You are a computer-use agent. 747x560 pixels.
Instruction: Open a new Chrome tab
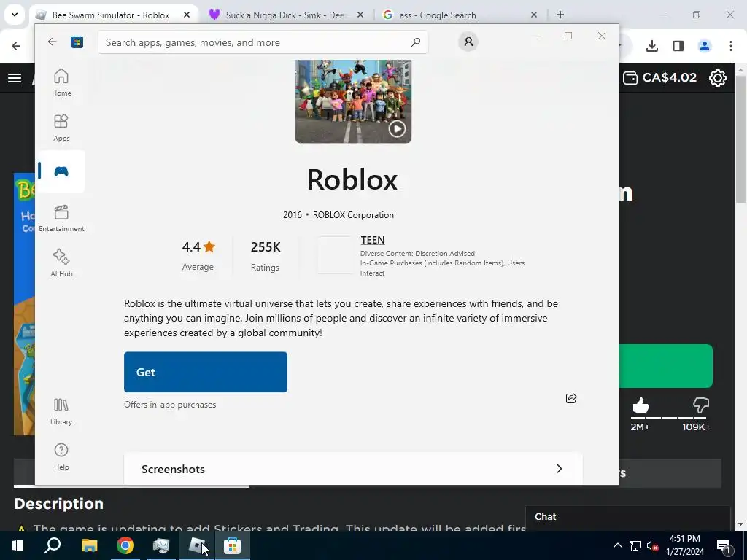[x=560, y=15]
